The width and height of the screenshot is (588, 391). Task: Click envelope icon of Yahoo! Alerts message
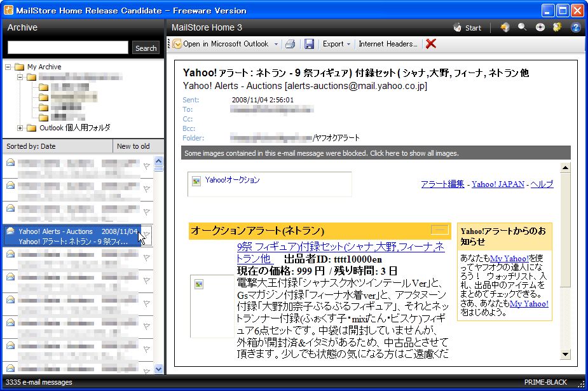(x=11, y=231)
